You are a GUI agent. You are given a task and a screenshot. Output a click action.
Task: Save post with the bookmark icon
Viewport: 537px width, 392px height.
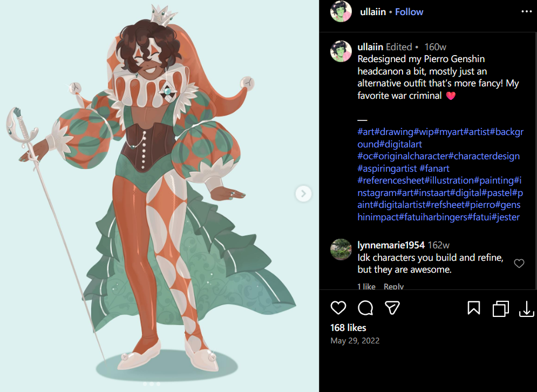pyautogui.click(x=474, y=308)
